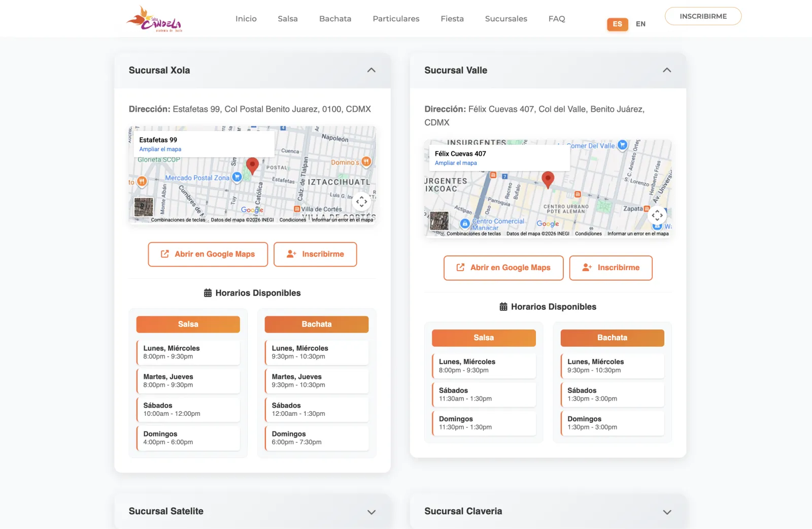Click the INSCRIBIRME header button
Image resolution: width=812 pixels, height=529 pixels.
(703, 16)
